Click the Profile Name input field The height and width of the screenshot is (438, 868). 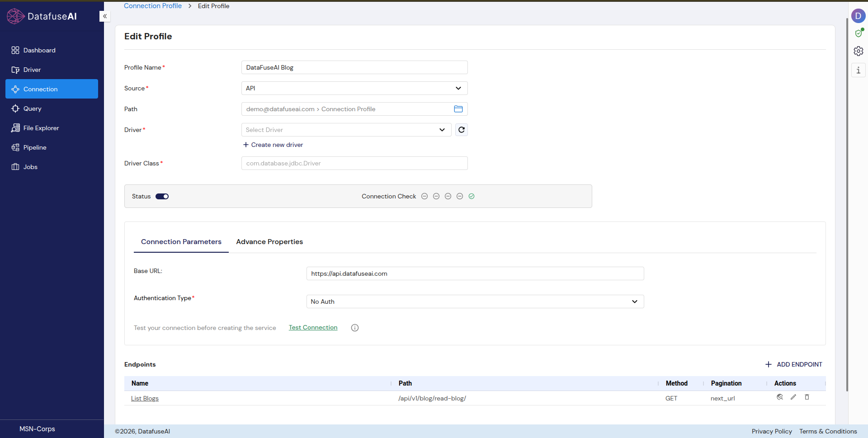coord(354,67)
